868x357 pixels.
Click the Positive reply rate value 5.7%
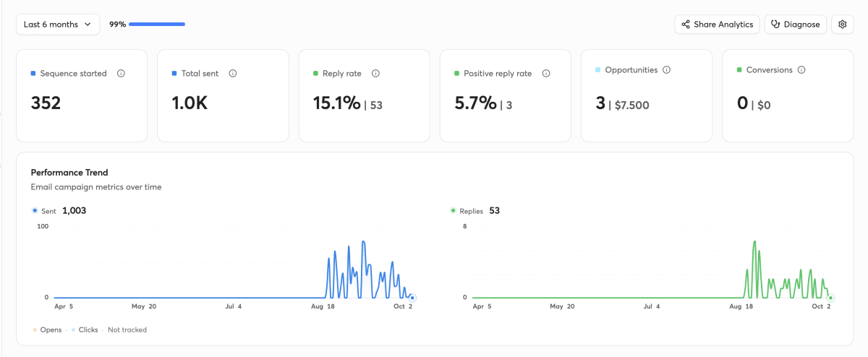pos(476,103)
